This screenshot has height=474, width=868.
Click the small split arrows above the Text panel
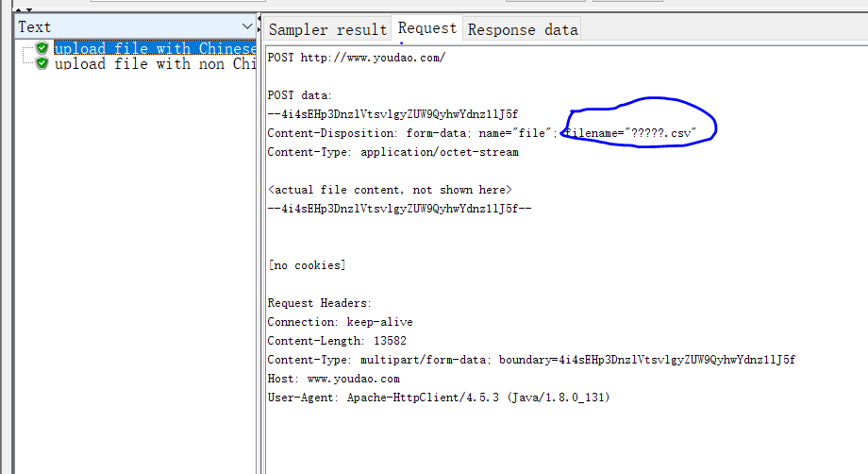click(21, 8)
